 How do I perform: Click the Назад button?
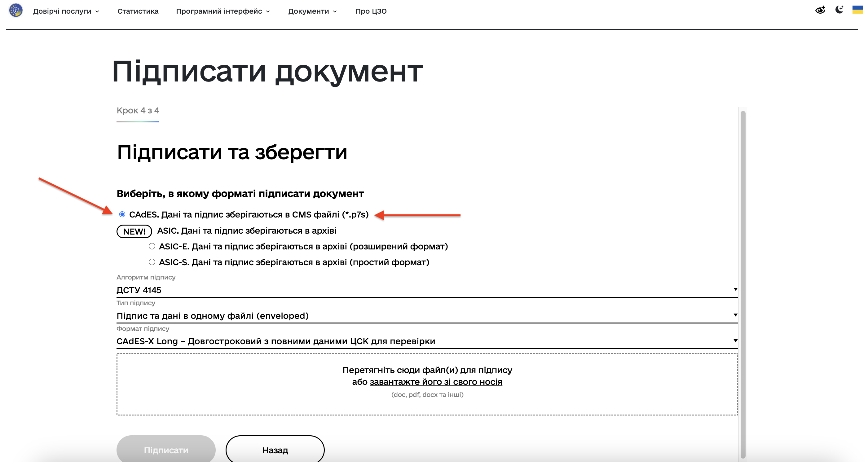pyautogui.click(x=275, y=450)
